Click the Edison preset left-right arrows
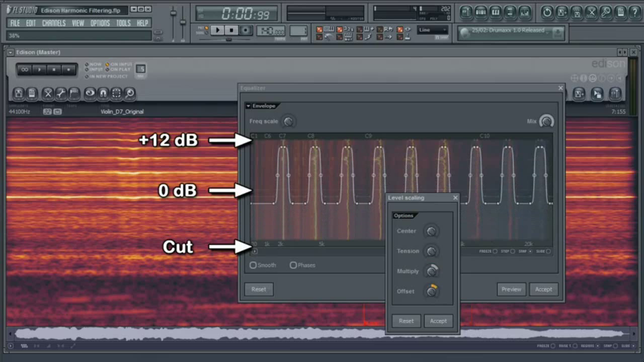Viewport: 644px width, 362px height. (623, 52)
